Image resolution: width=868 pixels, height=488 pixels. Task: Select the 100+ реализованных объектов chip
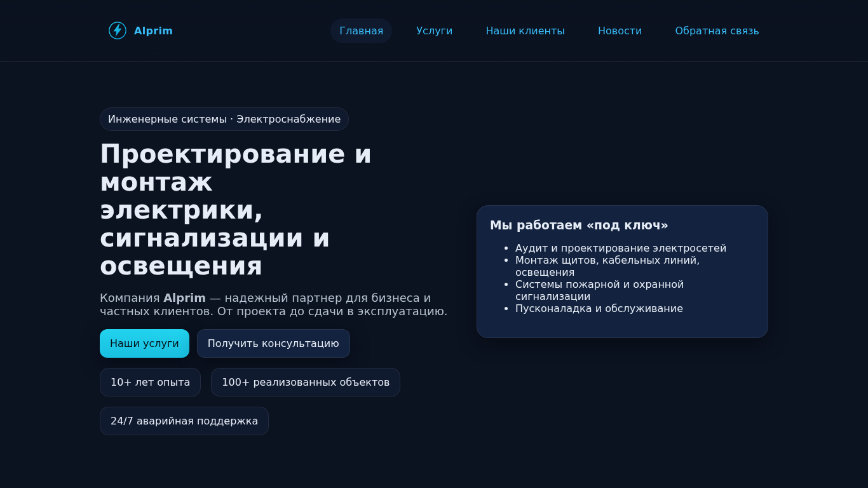(305, 382)
